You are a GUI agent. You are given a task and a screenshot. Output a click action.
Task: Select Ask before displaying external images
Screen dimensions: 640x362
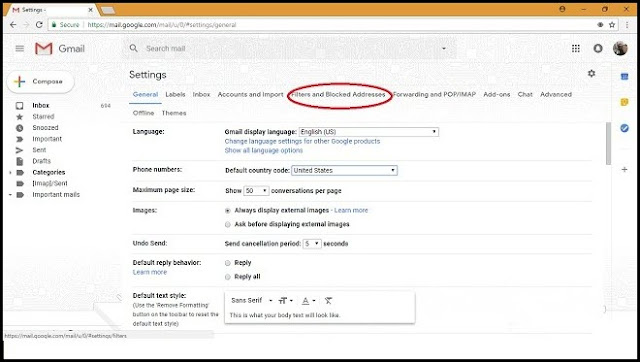(x=228, y=224)
